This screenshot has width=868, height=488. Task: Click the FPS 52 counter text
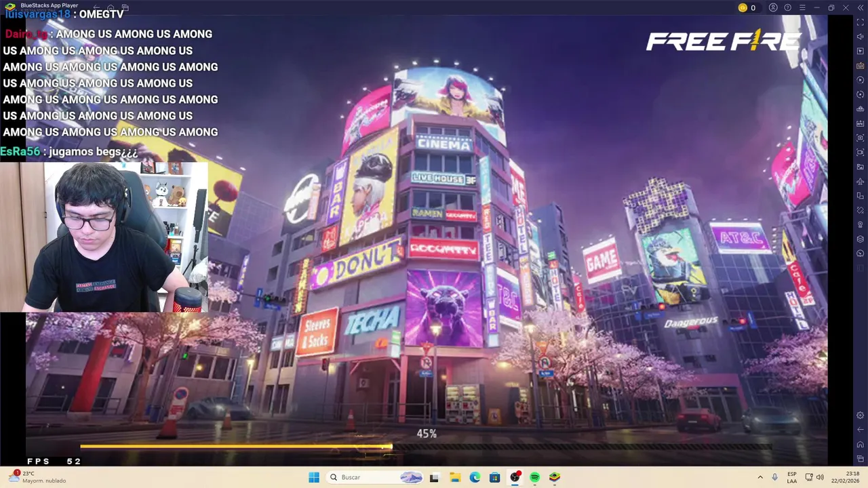point(54,461)
